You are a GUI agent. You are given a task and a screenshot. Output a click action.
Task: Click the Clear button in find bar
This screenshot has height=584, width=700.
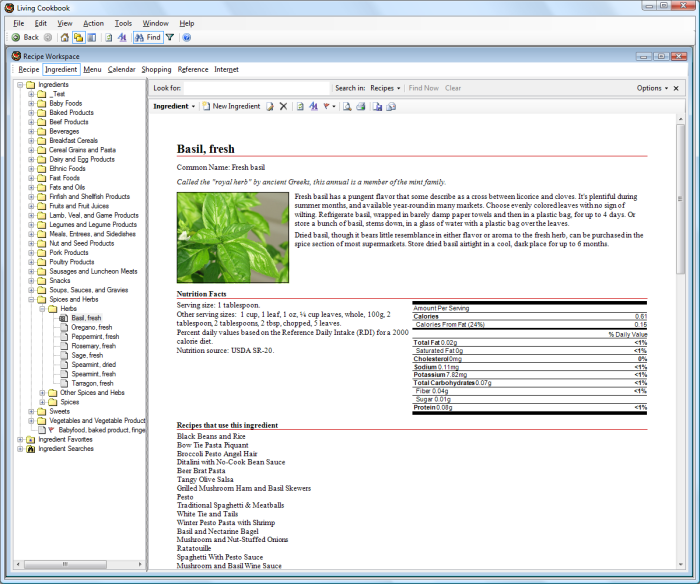tap(453, 88)
